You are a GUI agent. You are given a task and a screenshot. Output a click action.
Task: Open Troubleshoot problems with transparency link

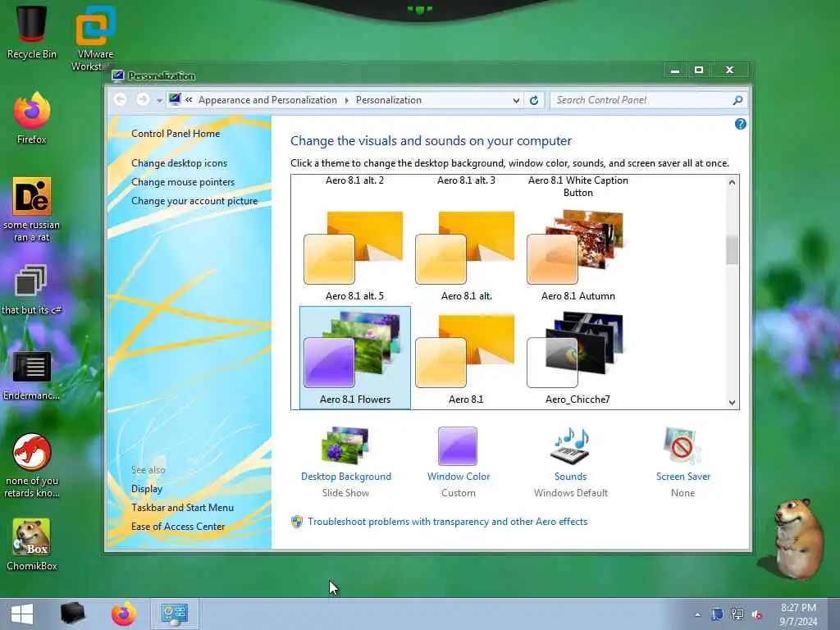tap(447, 522)
